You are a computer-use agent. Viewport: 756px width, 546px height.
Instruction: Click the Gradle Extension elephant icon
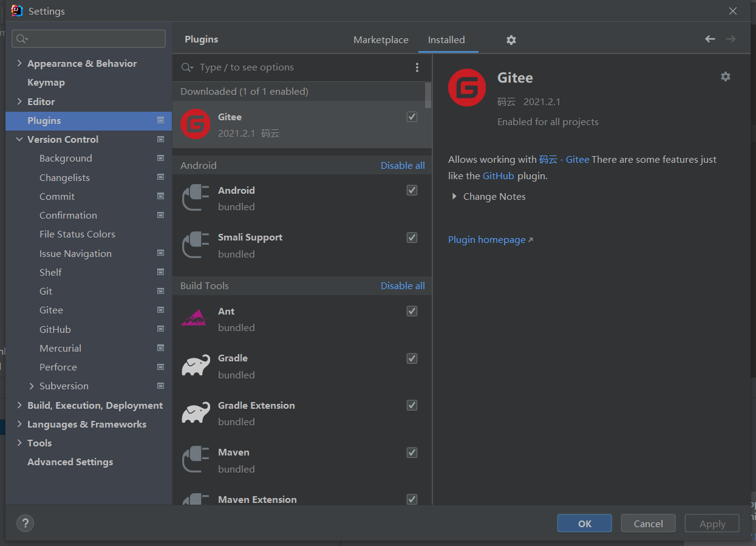[196, 413]
